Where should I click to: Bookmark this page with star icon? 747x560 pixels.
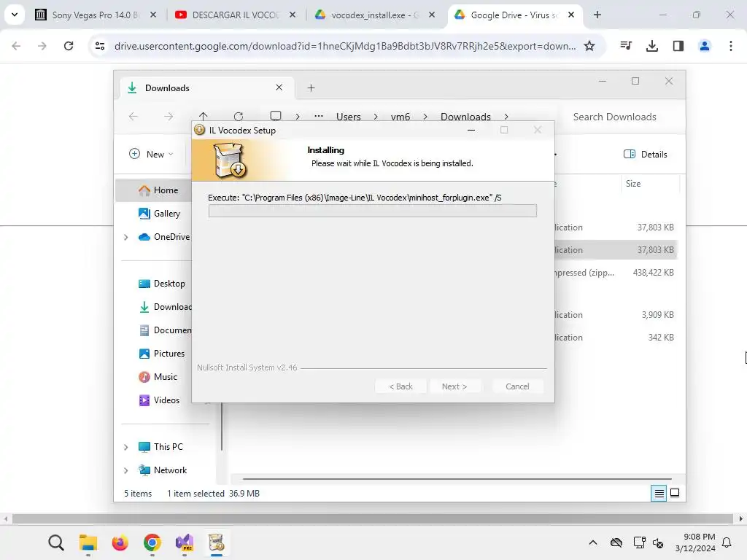pos(589,46)
